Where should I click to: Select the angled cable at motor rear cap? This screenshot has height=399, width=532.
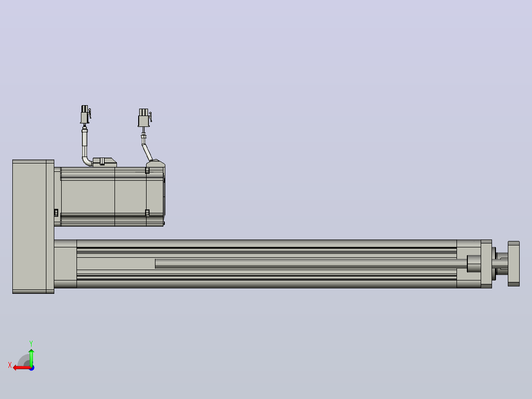click(x=147, y=153)
